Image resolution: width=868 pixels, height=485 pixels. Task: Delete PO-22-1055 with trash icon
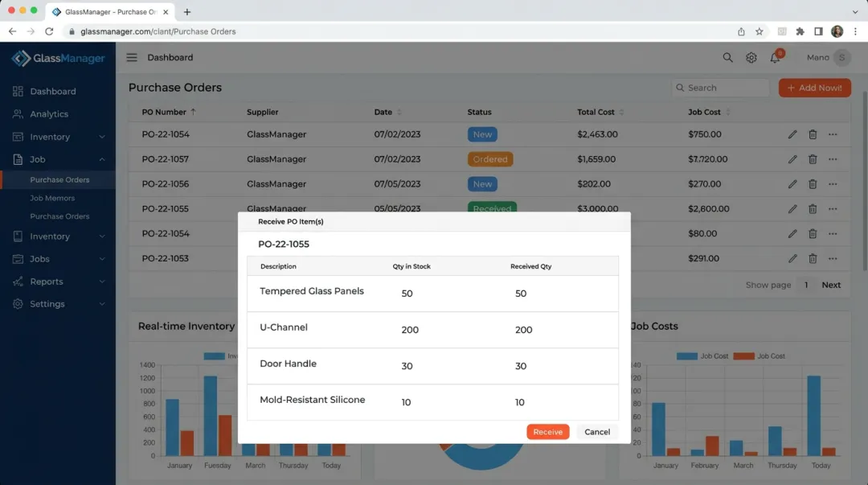813,209
